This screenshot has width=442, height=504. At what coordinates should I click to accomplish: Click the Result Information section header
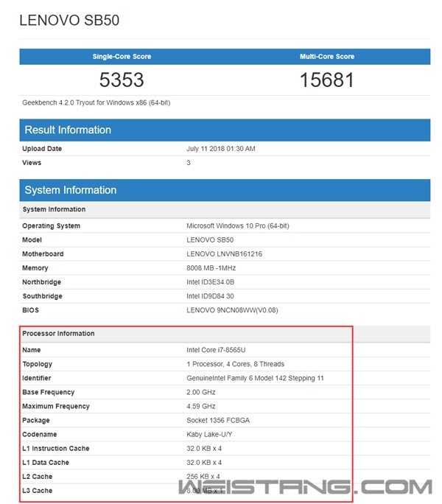click(225, 130)
